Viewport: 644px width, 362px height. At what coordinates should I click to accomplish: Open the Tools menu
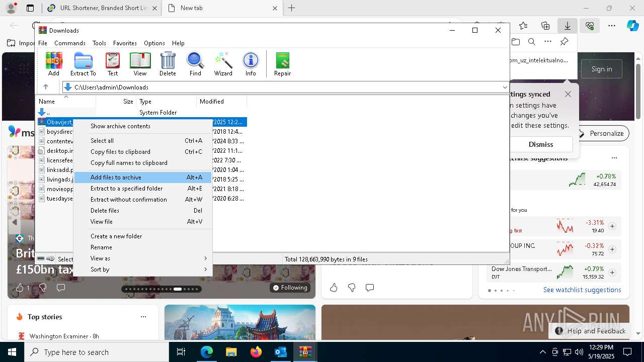[x=99, y=43]
